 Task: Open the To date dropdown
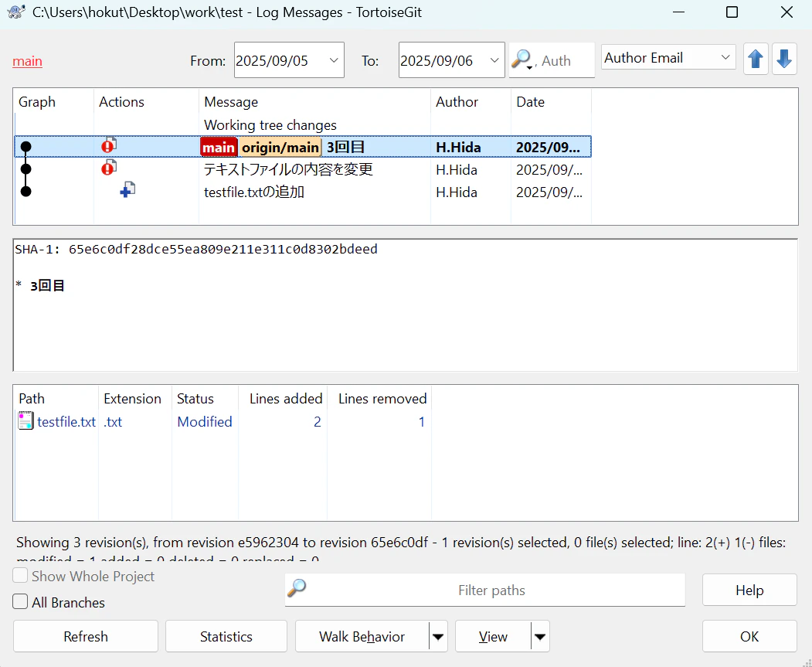494,60
